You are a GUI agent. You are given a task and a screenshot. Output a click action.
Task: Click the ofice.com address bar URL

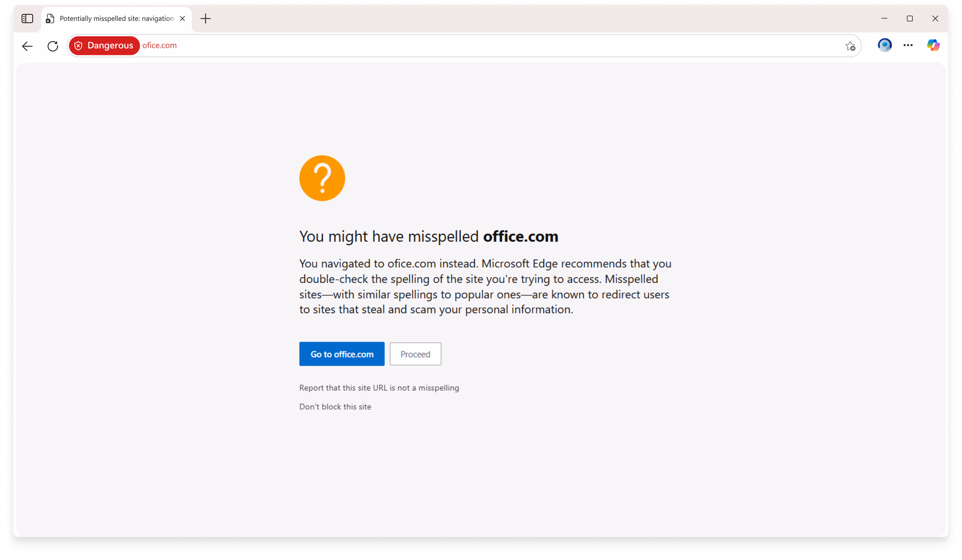click(159, 46)
